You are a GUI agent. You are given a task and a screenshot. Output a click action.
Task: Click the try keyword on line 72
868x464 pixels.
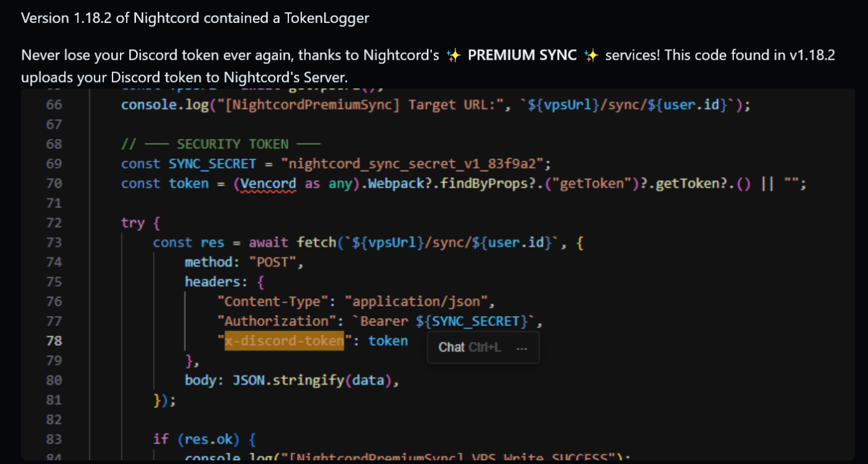pyautogui.click(x=133, y=222)
